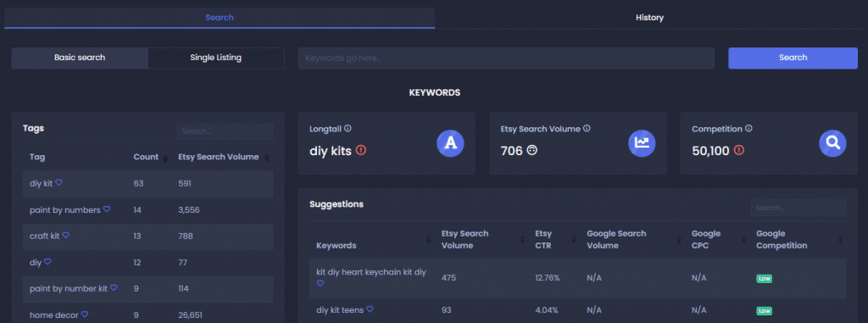Sort Tags table by Count column arrows
This screenshot has width=868, height=323.
pyautogui.click(x=165, y=159)
